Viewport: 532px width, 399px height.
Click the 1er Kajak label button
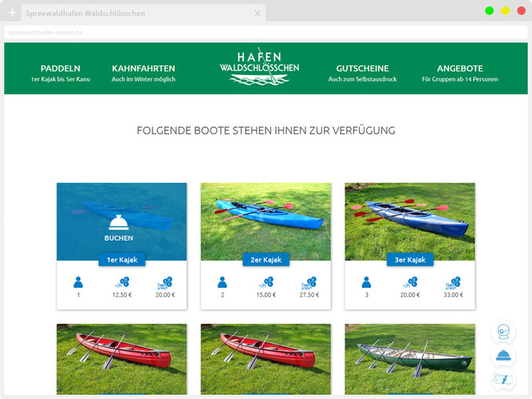tap(122, 259)
